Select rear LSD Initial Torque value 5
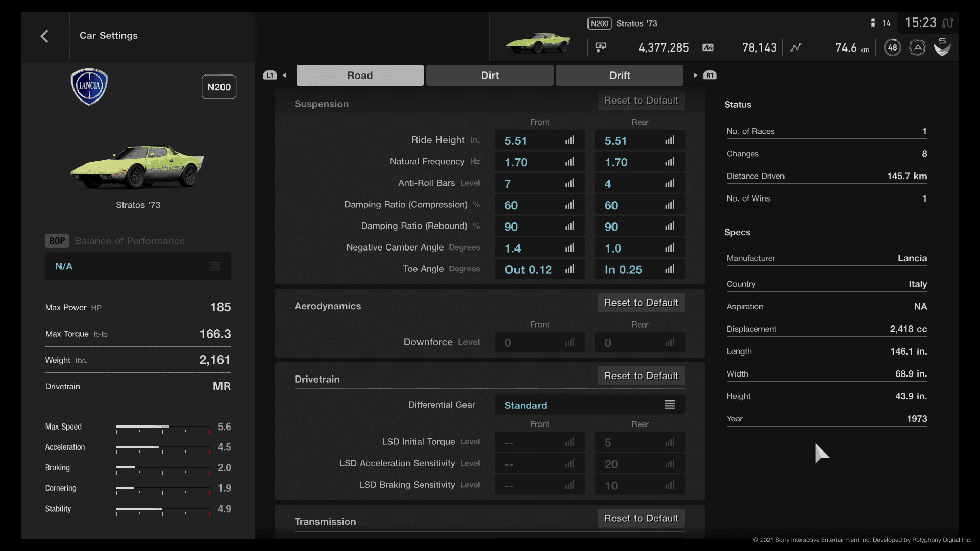The image size is (980, 551). pos(640,442)
